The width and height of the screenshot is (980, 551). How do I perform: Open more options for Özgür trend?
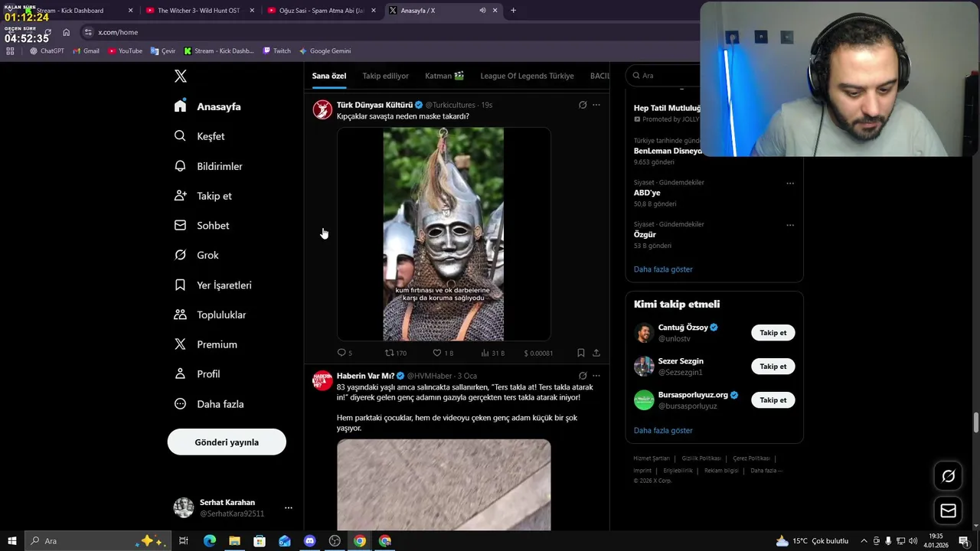(790, 225)
